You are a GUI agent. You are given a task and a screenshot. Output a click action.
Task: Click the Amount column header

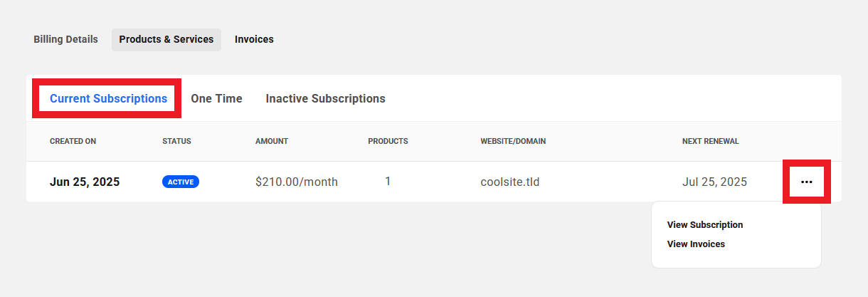click(x=272, y=141)
